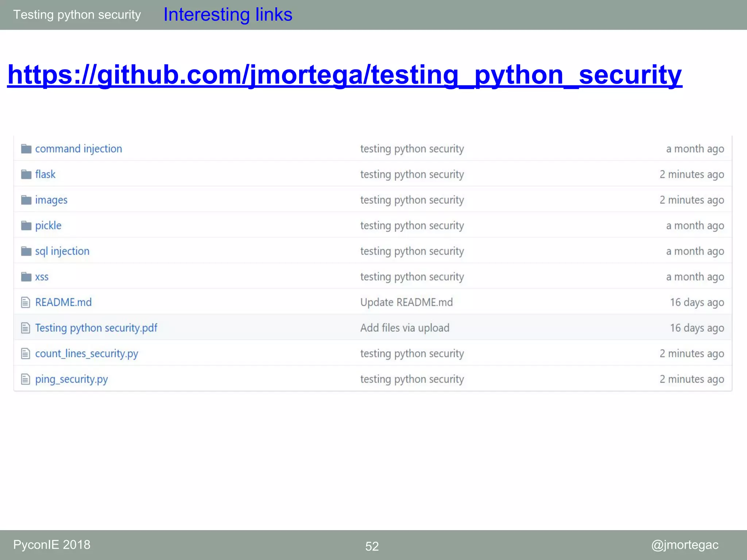Click the @jmortegac handle
This screenshot has width=747, height=560.
[685, 545]
